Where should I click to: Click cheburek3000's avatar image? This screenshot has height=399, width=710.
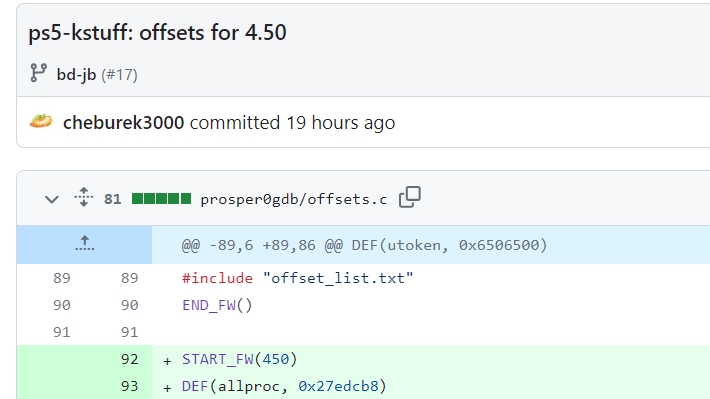tap(41, 122)
